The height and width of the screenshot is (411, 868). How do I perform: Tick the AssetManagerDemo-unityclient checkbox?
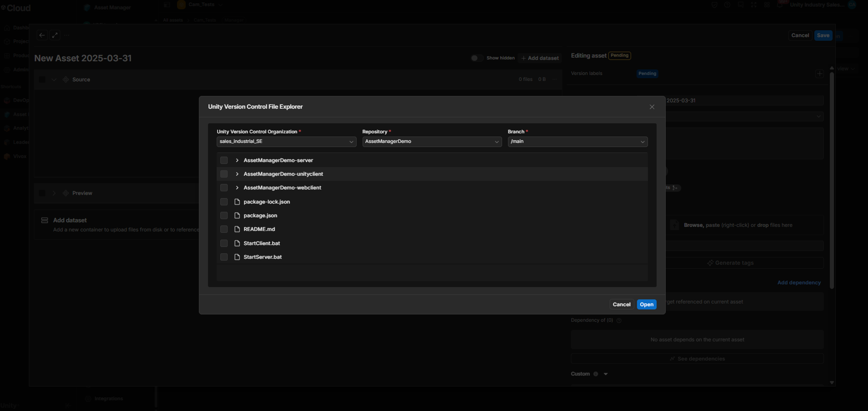[x=224, y=174]
